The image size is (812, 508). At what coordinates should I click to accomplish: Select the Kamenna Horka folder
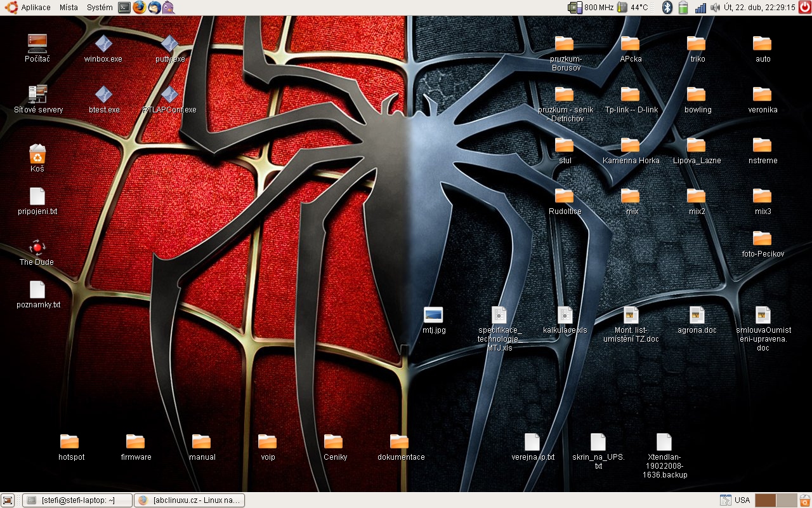631,150
